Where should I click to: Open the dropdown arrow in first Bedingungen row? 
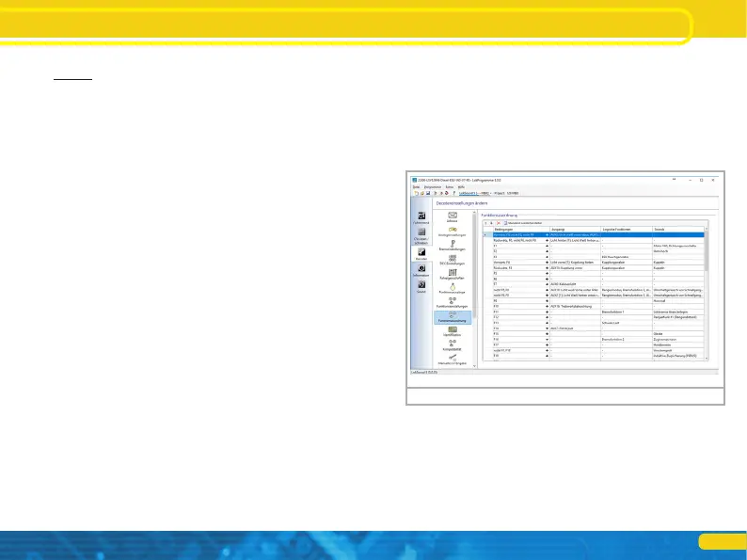548,234
